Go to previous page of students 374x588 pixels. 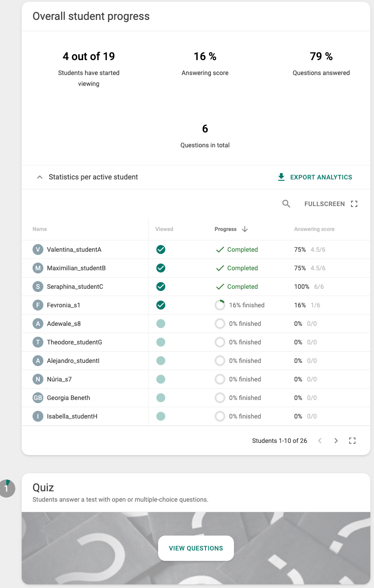click(320, 441)
